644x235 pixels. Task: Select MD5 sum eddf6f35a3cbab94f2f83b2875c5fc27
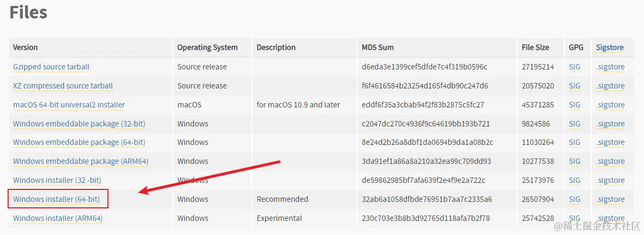pyautogui.click(x=423, y=105)
